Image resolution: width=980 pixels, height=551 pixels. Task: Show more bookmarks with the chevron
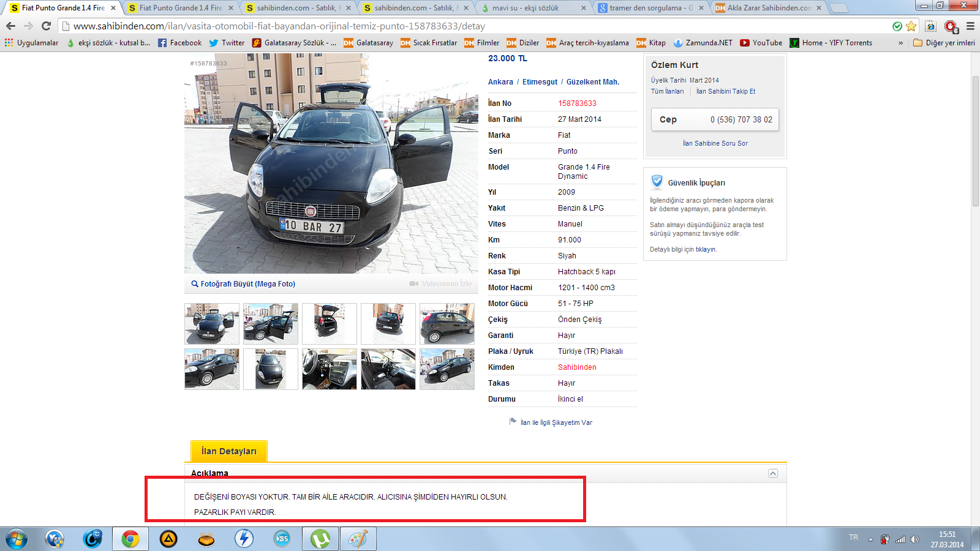coord(900,43)
